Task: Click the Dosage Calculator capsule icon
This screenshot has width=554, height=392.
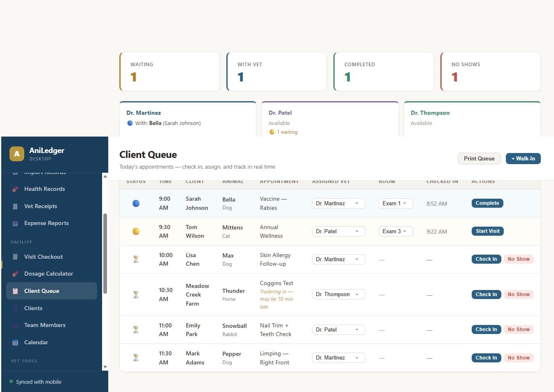Action: click(x=15, y=274)
